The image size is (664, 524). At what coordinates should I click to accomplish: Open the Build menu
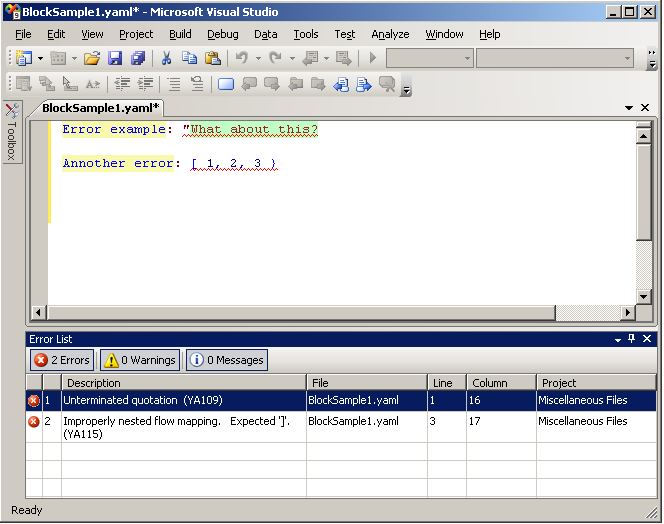click(x=180, y=34)
